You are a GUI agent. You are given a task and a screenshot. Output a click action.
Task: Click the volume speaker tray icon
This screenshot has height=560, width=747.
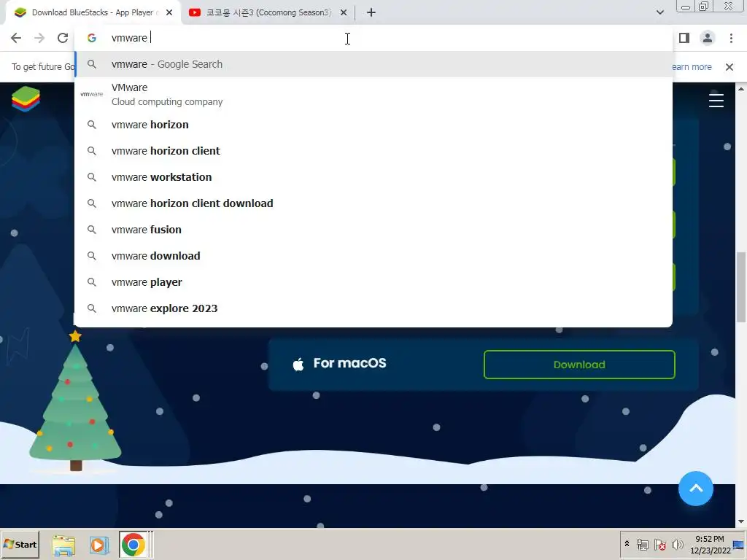677,545
